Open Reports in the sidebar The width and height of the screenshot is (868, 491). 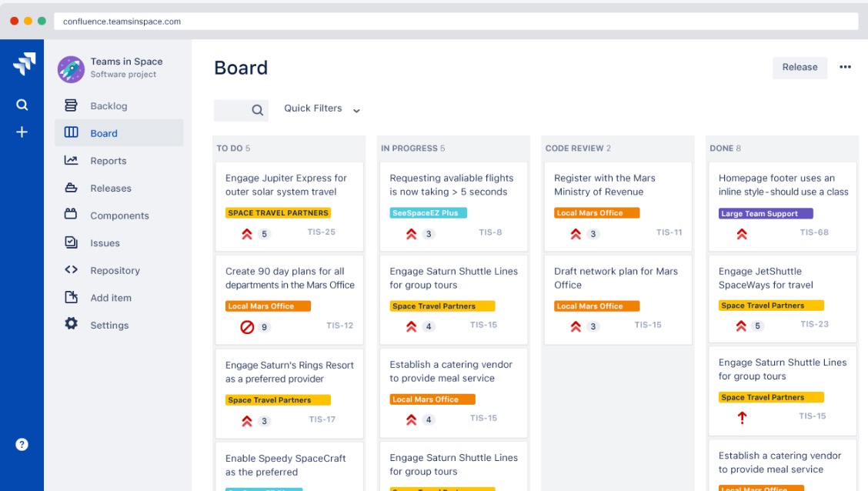tap(119, 161)
